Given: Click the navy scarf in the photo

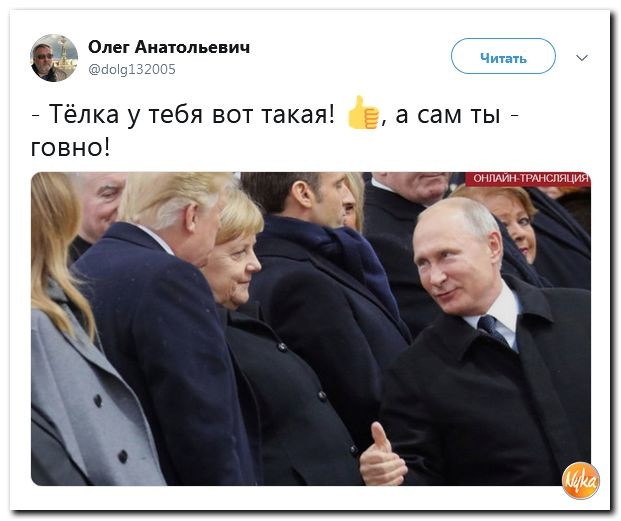Looking at the screenshot, I should 349,259.
